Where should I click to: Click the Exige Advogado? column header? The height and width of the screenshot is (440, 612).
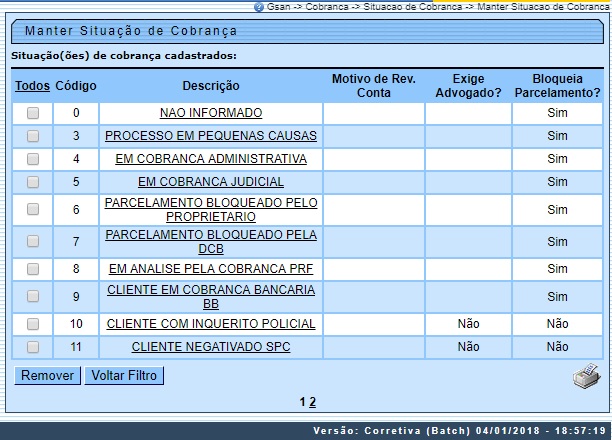pyautogui.click(x=468, y=86)
